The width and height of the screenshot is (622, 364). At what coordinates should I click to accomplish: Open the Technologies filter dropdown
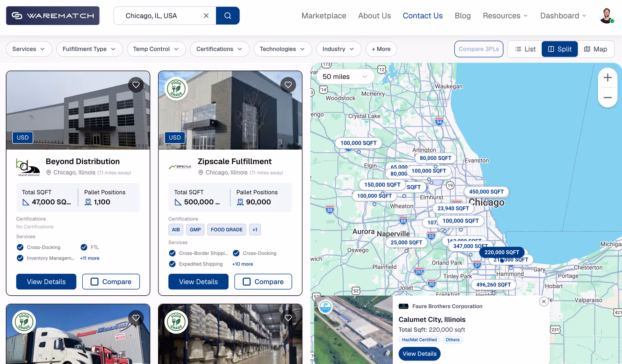282,49
